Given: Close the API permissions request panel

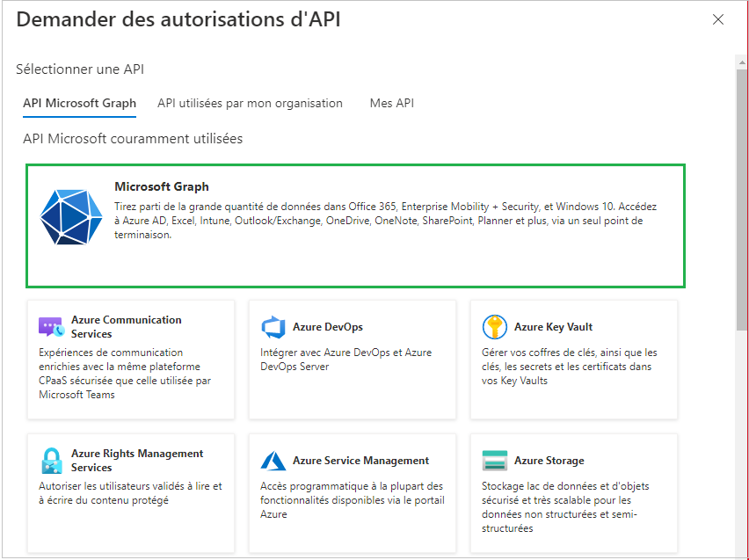Looking at the screenshot, I should click(x=718, y=19).
